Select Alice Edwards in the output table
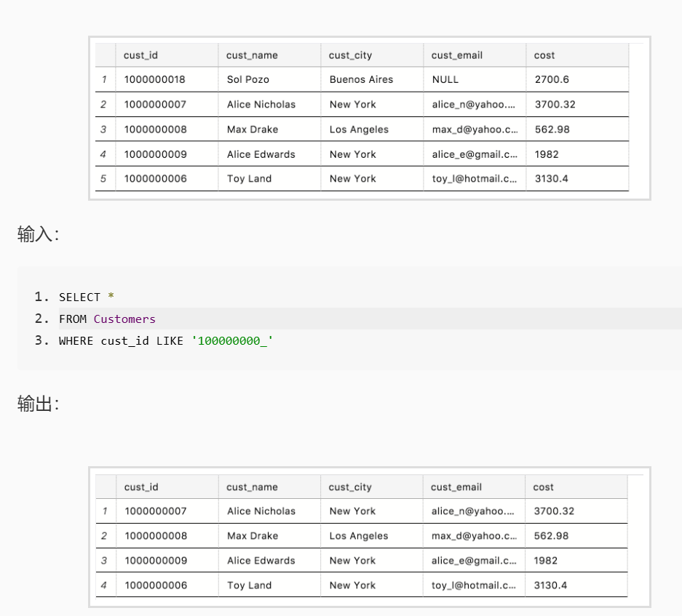The height and width of the screenshot is (616, 682). click(269, 560)
